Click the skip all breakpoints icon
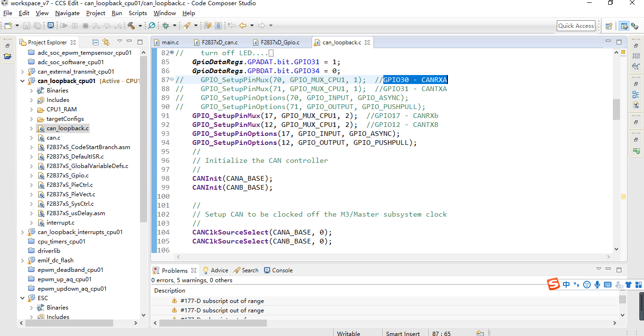Screen dimensions: 644x336 [x=152, y=25]
